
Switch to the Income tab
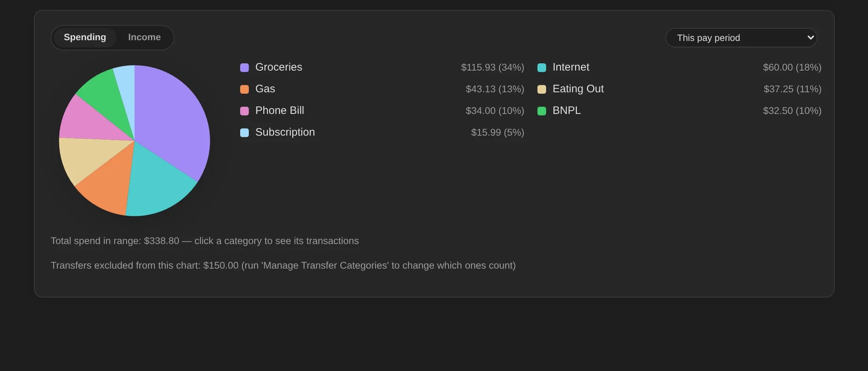click(144, 37)
